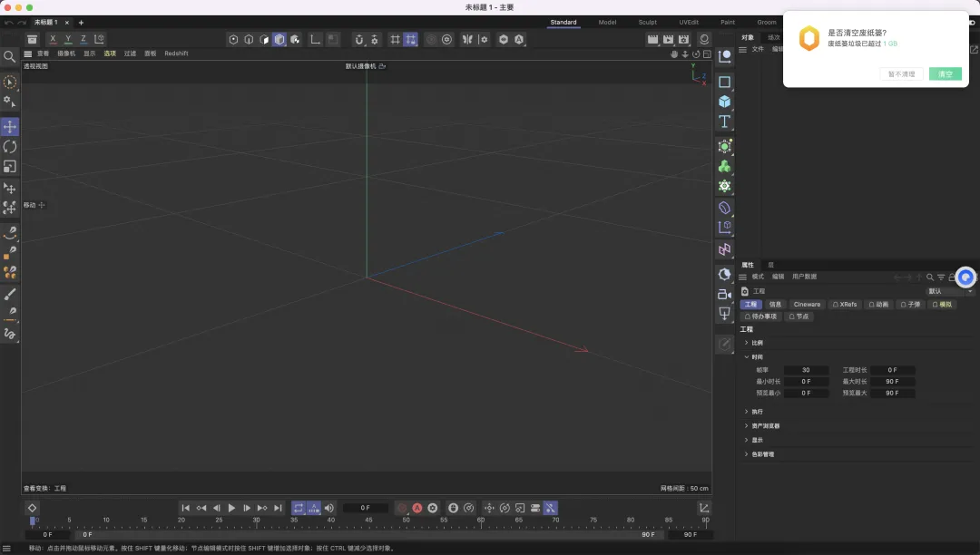Open the render view clapperboard icon
980x555 pixels.
[652, 39]
